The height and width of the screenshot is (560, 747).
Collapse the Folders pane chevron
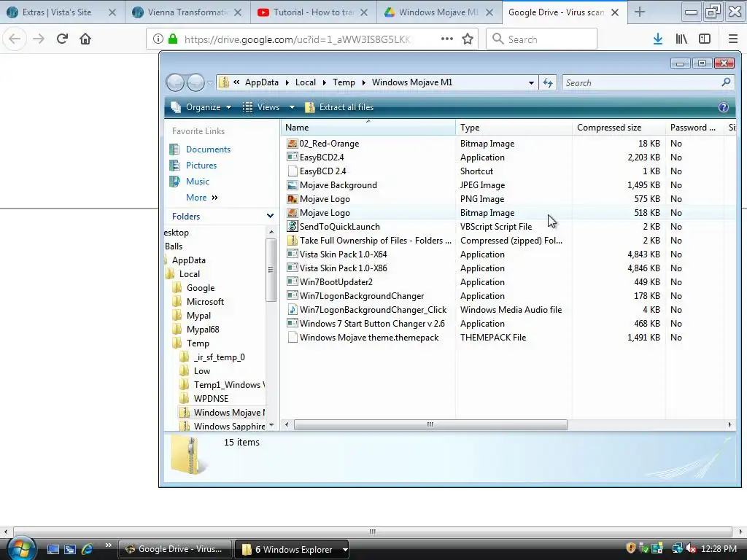(270, 216)
